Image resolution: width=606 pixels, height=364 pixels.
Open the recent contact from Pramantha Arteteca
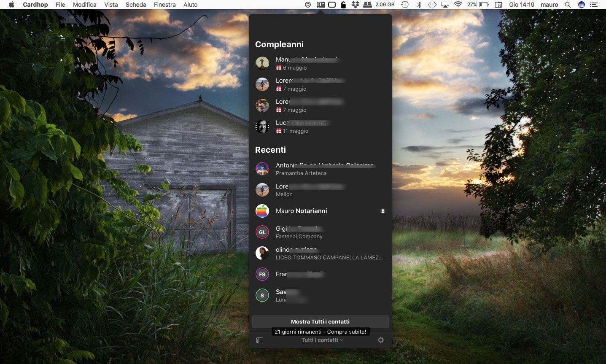click(321, 169)
